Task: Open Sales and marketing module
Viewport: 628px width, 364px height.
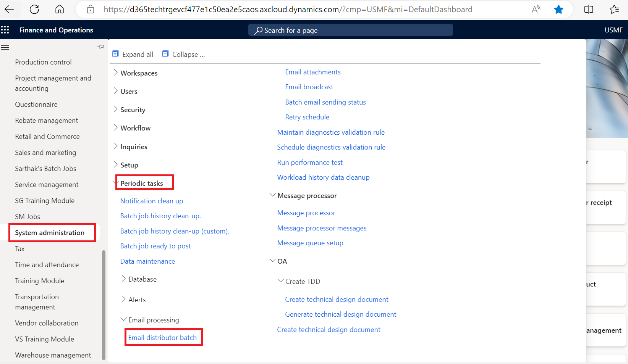Action: point(45,152)
